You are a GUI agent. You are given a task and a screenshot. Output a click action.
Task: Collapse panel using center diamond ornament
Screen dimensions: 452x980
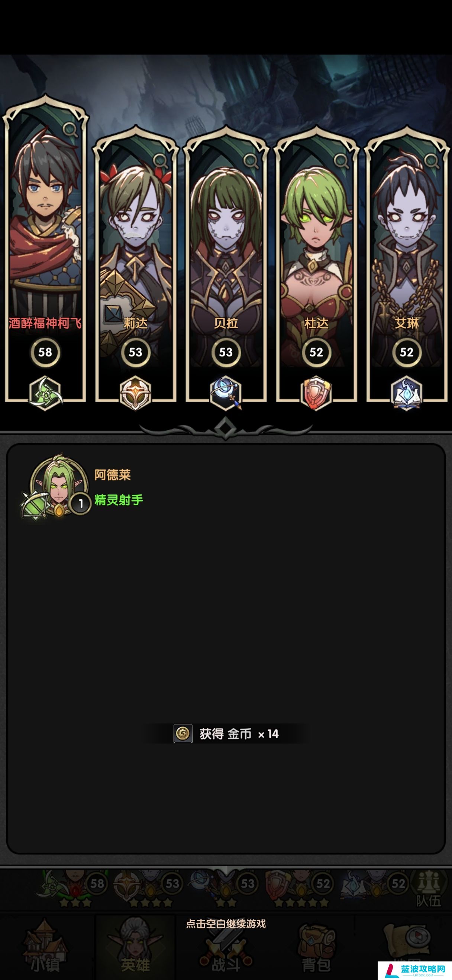tap(225, 428)
